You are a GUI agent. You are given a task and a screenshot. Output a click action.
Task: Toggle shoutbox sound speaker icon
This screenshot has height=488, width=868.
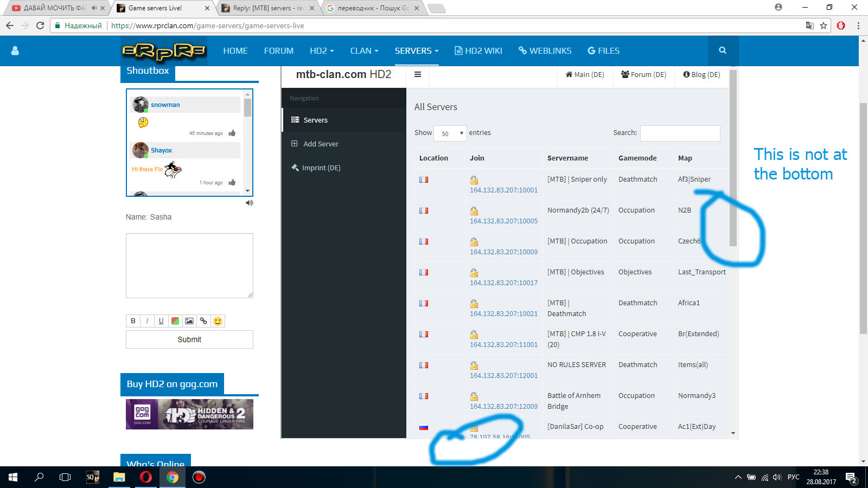point(249,203)
